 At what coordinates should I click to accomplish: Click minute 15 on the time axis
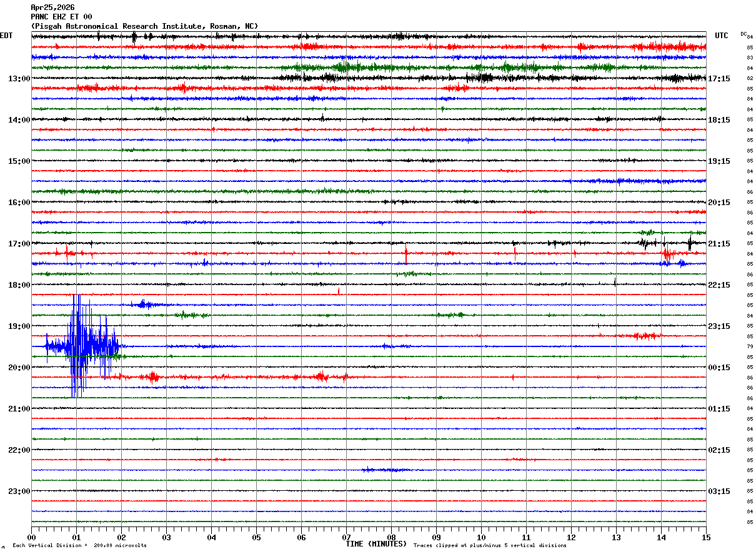pos(706,538)
